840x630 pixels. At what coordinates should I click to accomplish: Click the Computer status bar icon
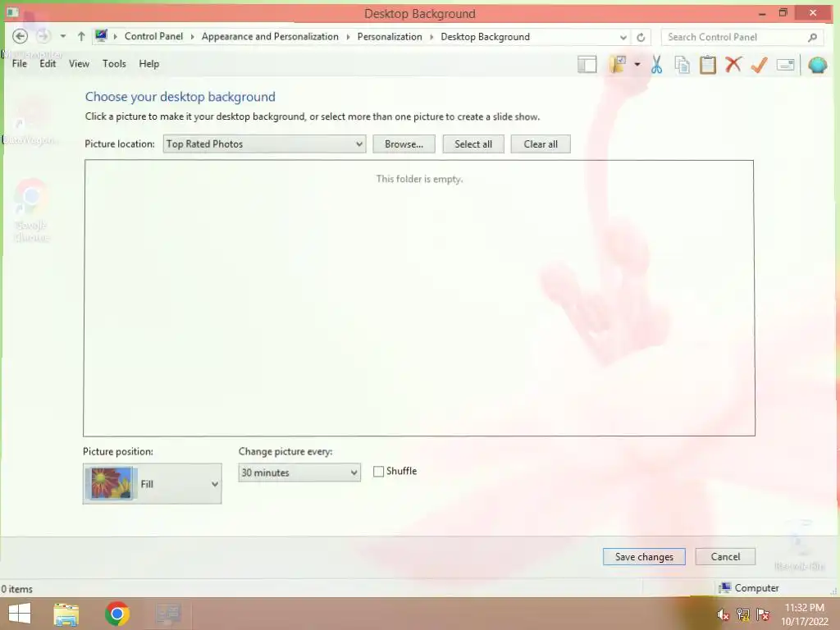pos(725,587)
